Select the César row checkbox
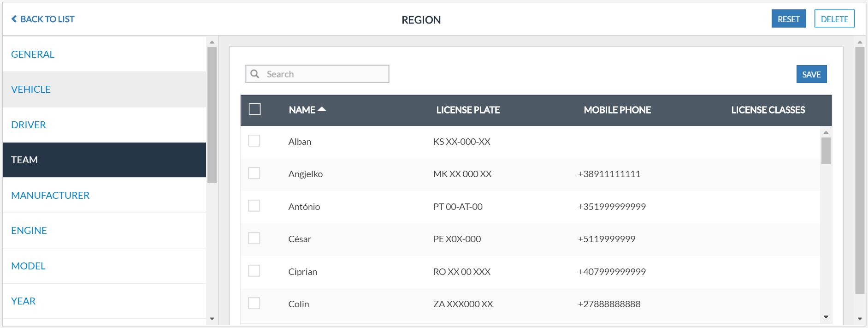This screenshot has height=328, width=868. (254, 238)
